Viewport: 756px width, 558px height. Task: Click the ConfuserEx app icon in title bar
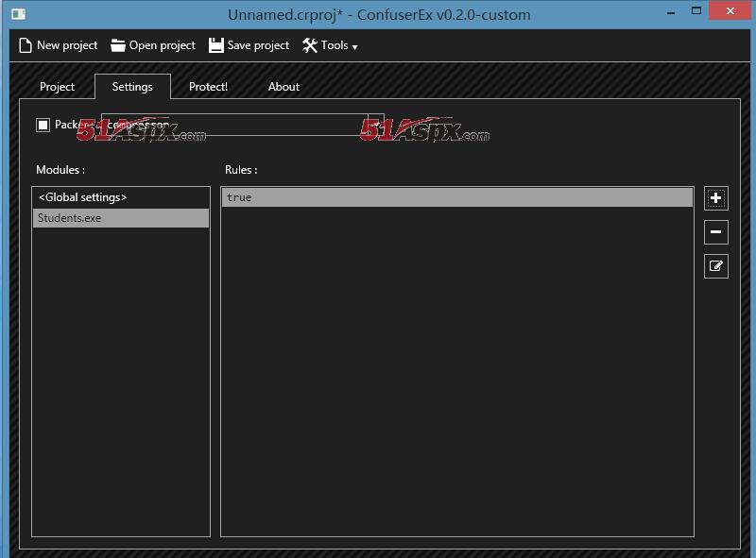[x=18, y=14]
